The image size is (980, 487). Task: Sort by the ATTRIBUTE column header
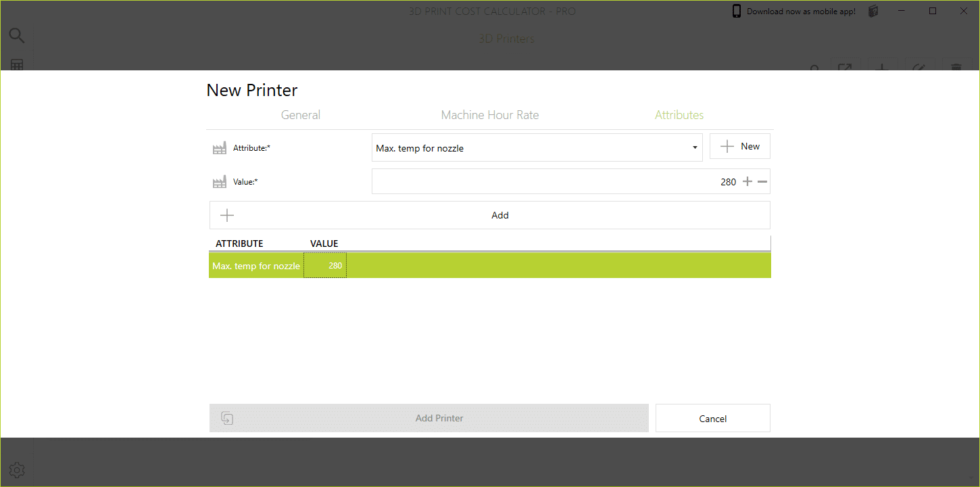pyautogui.click(x=239, y=243)
